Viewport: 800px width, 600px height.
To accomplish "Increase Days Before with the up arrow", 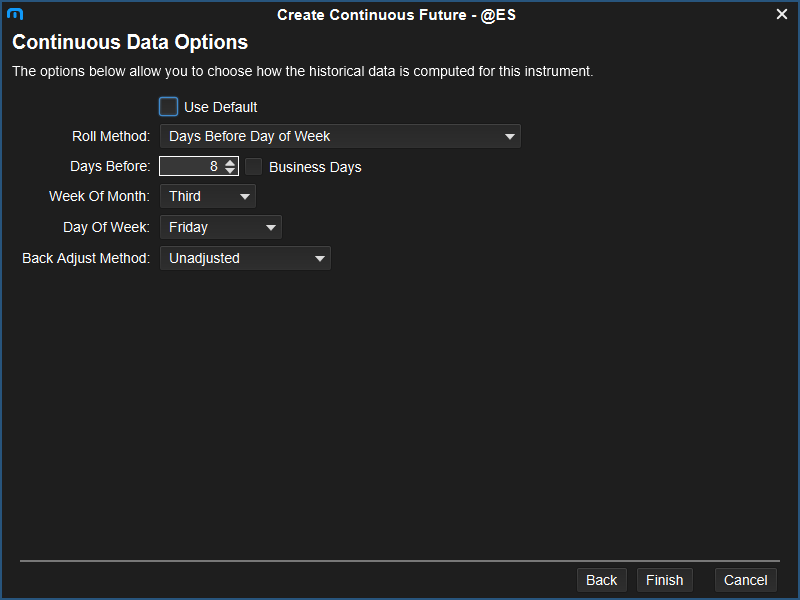I will (x=230, y=163).
